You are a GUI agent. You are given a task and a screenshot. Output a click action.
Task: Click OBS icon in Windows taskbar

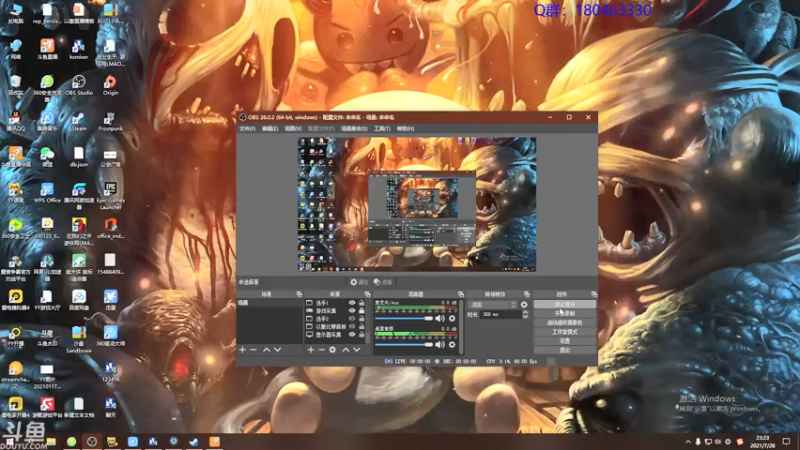point(92,441)
